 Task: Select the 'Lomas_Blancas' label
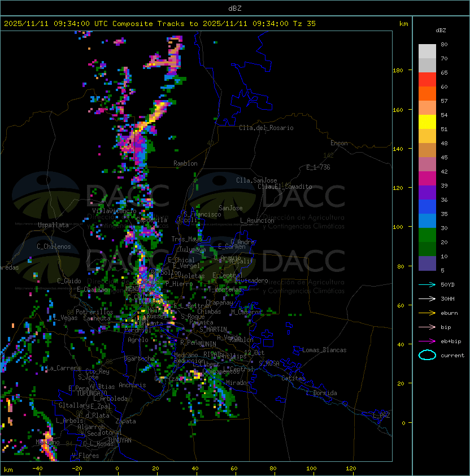[x=324, y=350]
